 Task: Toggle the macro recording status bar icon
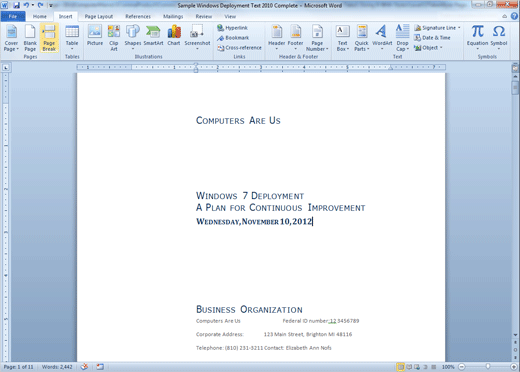point(100,367)
